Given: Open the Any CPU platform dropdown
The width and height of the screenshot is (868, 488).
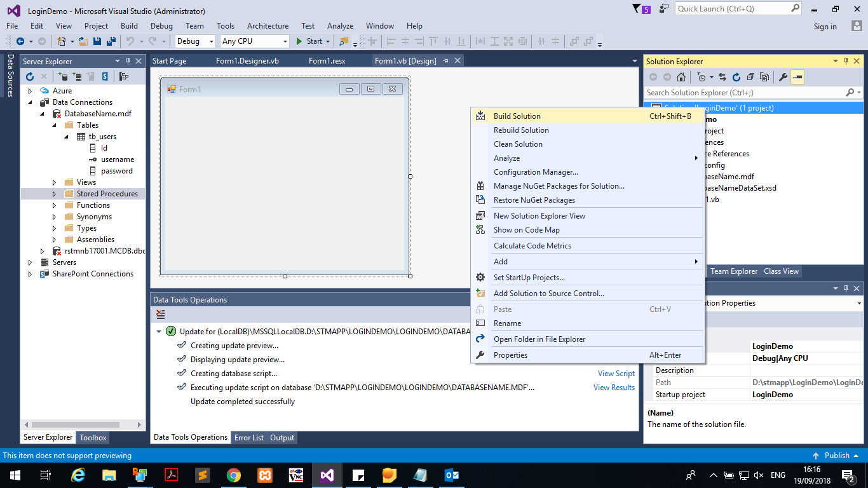Looking at the screenshot, I should coord(286,41).
